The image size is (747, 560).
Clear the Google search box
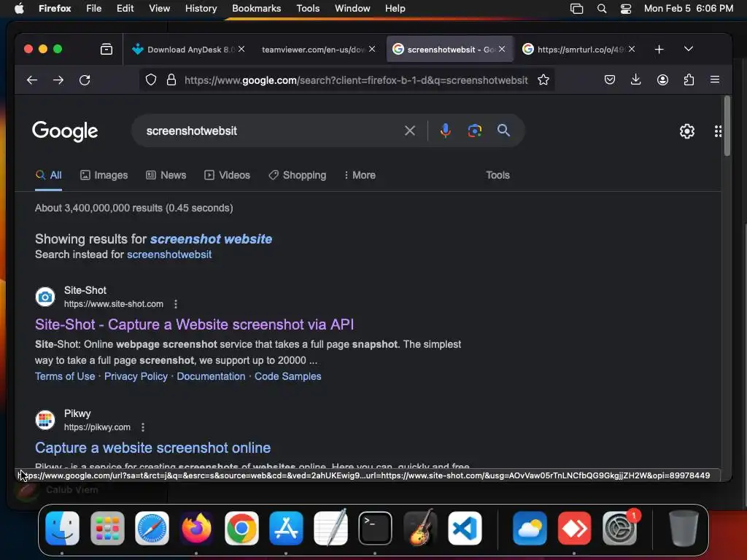[410, 131]
